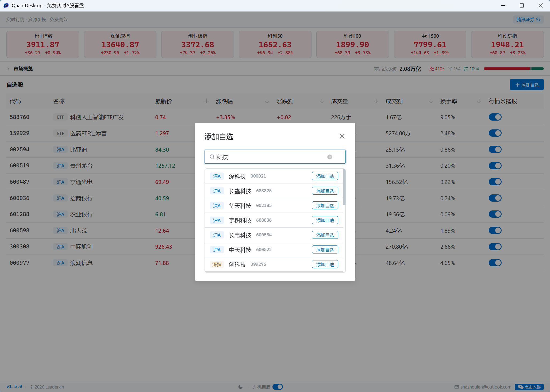Screen dimensions: 550x392
Task: Click the 点击入群 button
Action: coord(529,387)
